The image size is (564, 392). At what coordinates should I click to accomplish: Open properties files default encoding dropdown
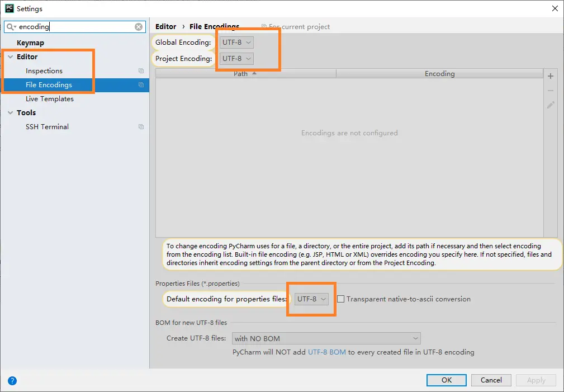[x=311, y=299]
